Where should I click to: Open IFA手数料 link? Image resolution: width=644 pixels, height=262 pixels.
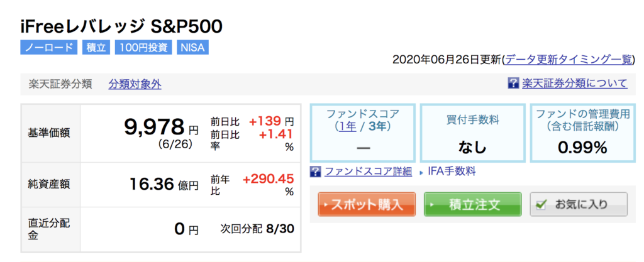[452, 172]
